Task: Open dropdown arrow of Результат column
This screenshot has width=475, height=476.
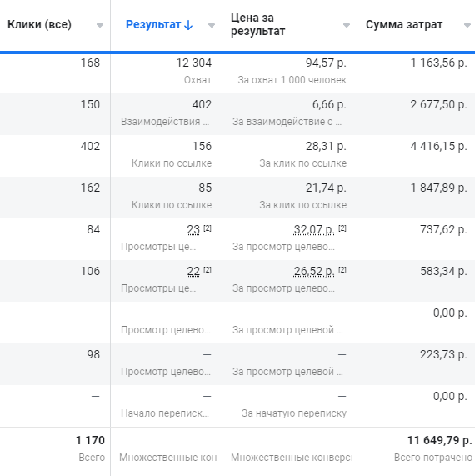Action: (212, 26)
